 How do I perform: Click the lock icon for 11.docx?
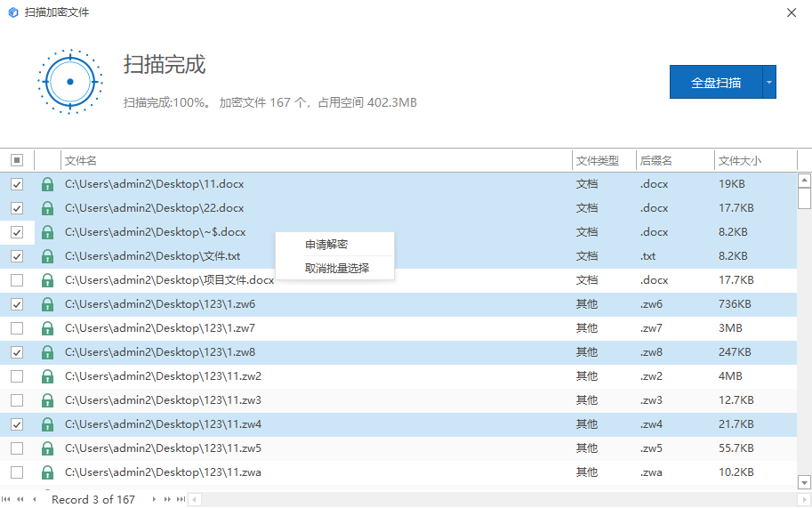tap(47, 184)
